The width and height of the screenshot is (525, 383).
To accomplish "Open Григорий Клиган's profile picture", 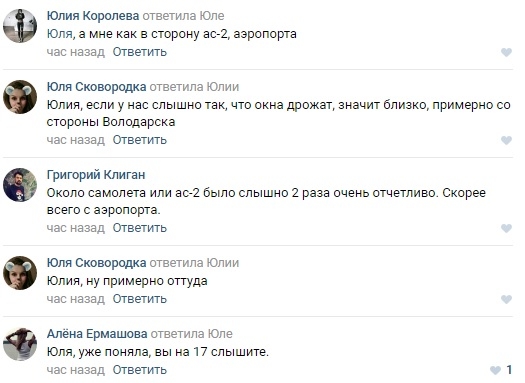I will tap(20, 185).
